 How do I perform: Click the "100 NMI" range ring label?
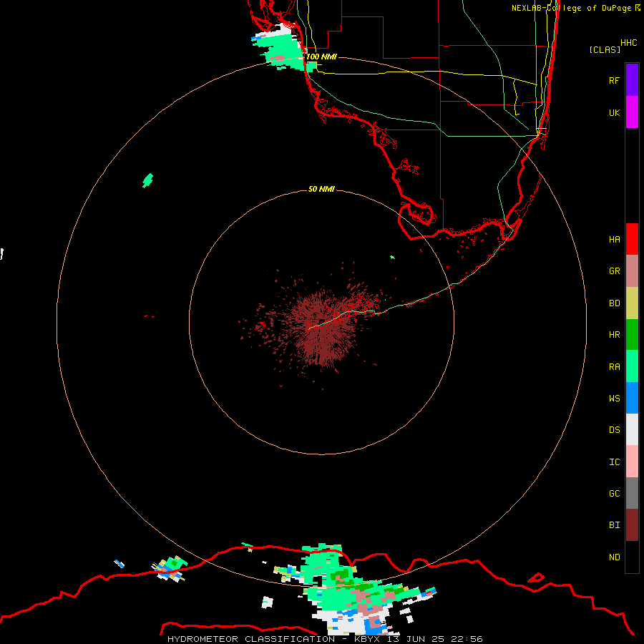(321, 57)
